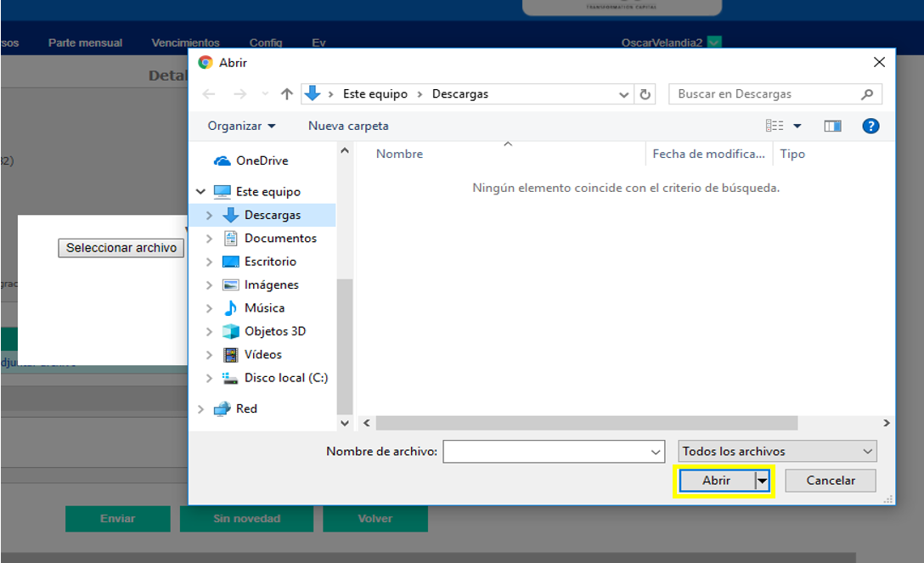The height and width of the screenshot is (563, 924).
Task: Click the search magnifier icon
Action: (x=867, y=94)
